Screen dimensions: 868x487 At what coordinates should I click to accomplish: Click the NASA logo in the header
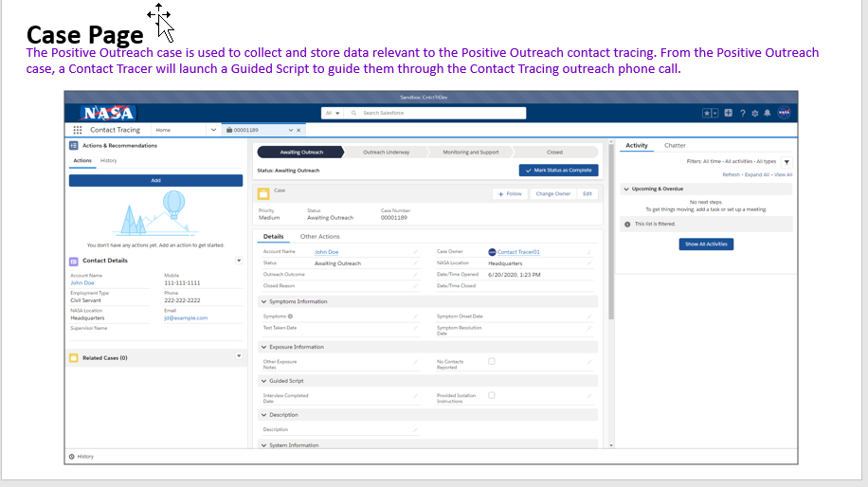tap(108, 113)
